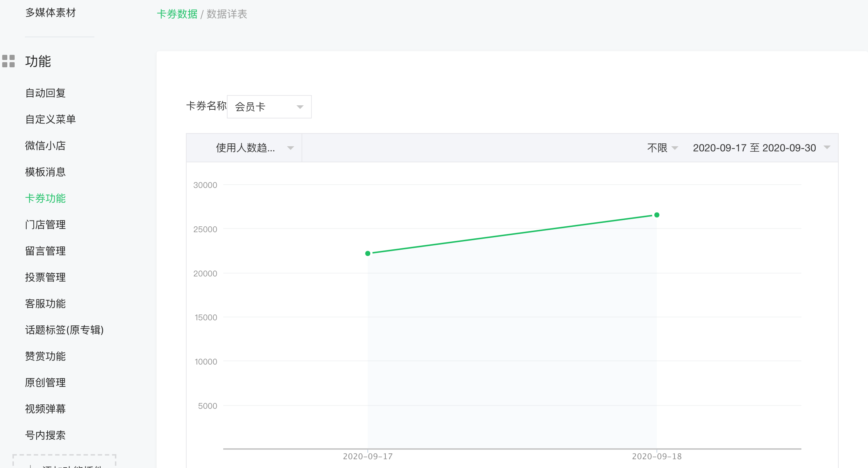Select the 卡券功能 sidebar item

point(45,198)
